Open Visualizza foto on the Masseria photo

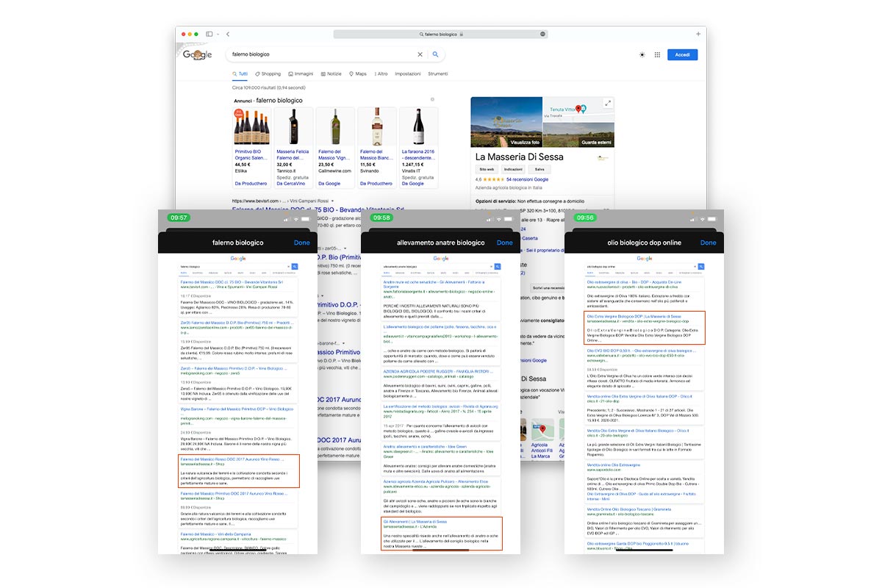(x=525, y=142)
